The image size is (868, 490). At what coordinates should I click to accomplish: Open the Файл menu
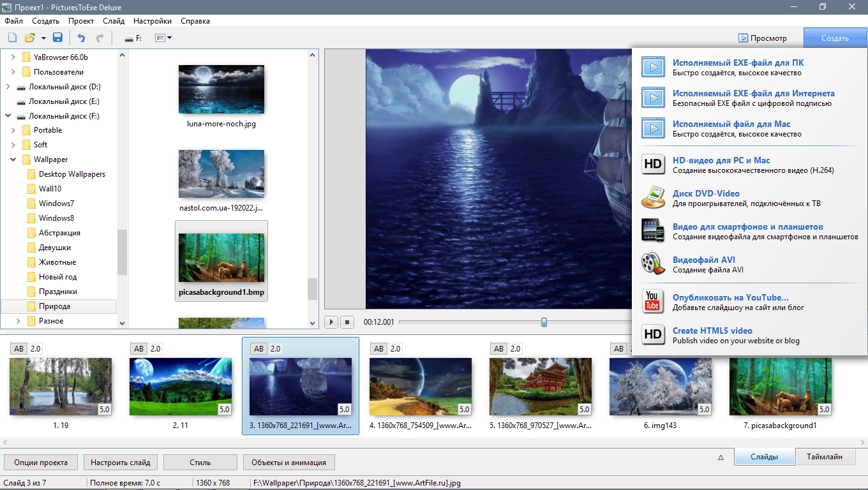click(13, 21)
